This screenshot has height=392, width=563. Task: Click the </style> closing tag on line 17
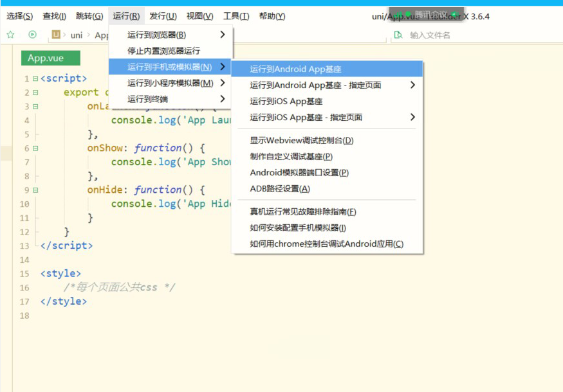pyautogui.click(x=64, y=301)
